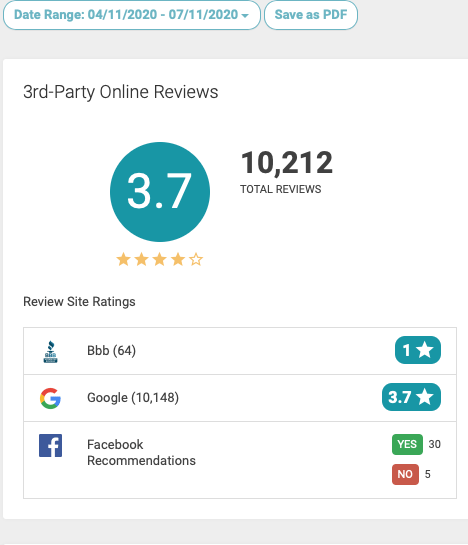The height and width of the screenshot is (545, 468).
Task: Click the 1 star rating badge for Bbb
Action: [418, 350]
